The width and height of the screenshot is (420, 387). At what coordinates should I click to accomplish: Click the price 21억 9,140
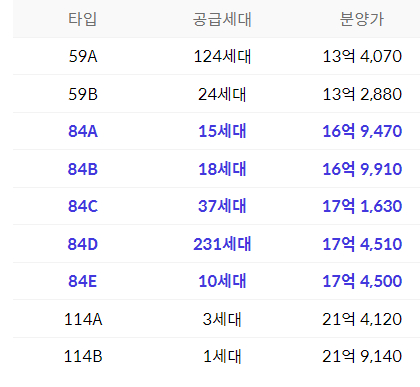pyautogui.click(x=362, y=356)
